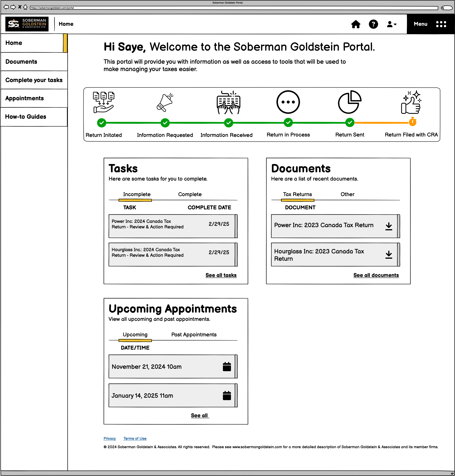Open the January 14, 2025 11am appointment

(x=173, y=395)
